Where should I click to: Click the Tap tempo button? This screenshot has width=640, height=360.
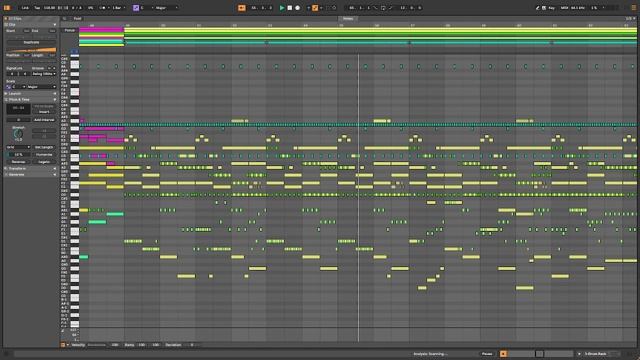tap(37, 8)
